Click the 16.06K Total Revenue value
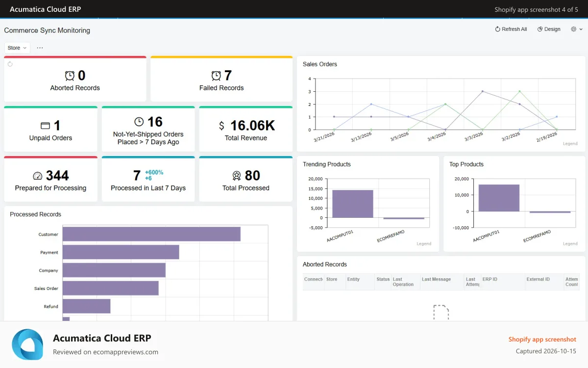The width and height of the screenshot is (588, 368). point(252,126)
